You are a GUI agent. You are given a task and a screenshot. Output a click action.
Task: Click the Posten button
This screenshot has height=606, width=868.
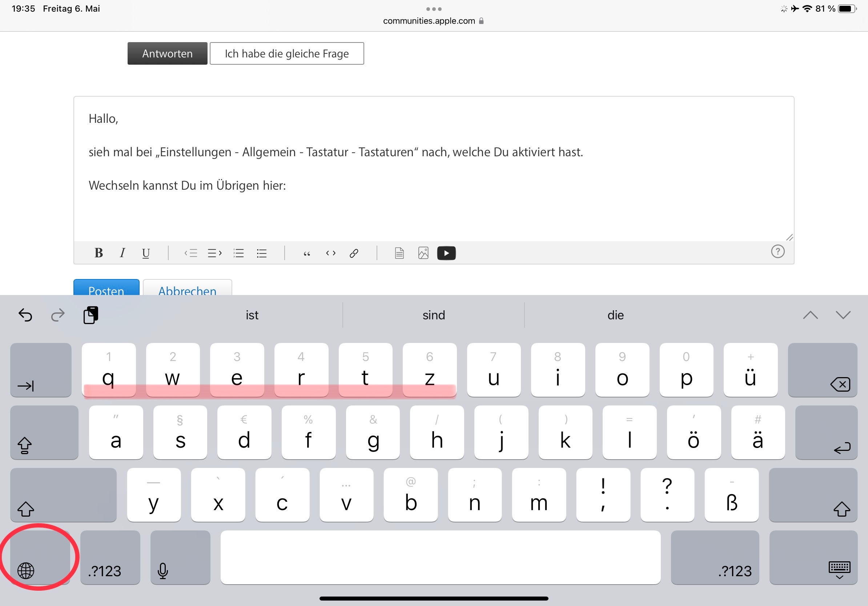coord(106,288)
